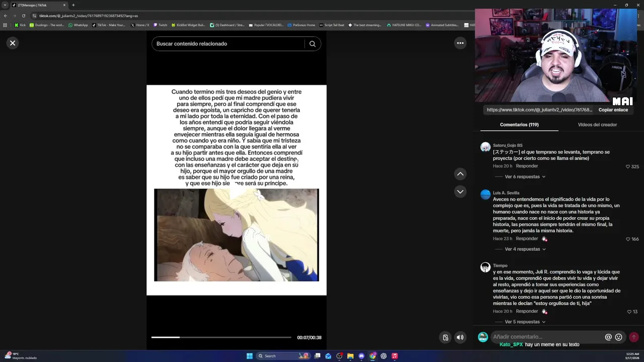Expand Ver 6 respuestas replies
644x362 pixels.
point(525,177)
